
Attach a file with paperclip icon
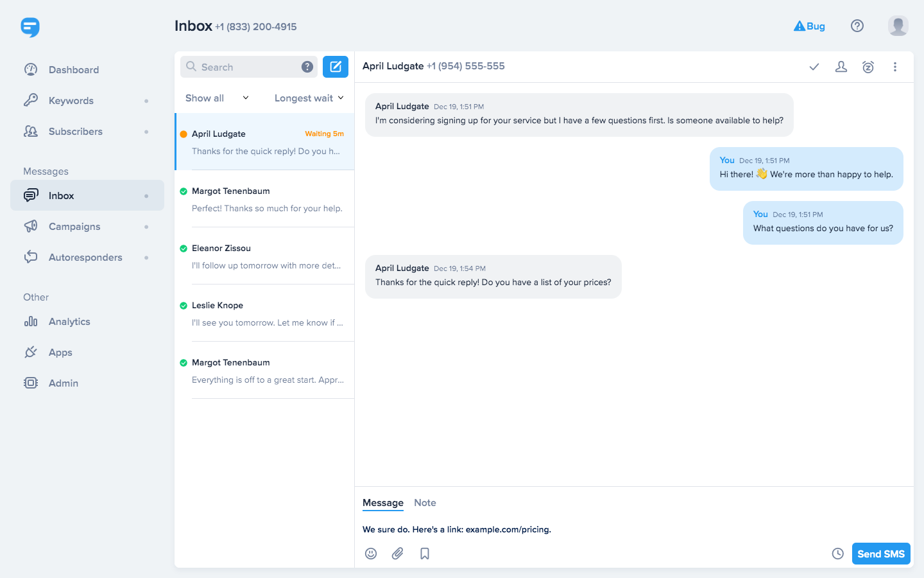pyautogui.click(x=398, y=554)
